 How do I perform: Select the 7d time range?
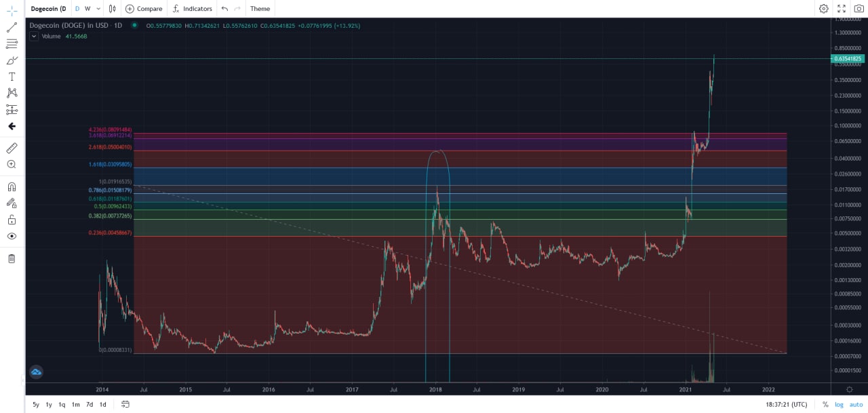coord(90,404)
